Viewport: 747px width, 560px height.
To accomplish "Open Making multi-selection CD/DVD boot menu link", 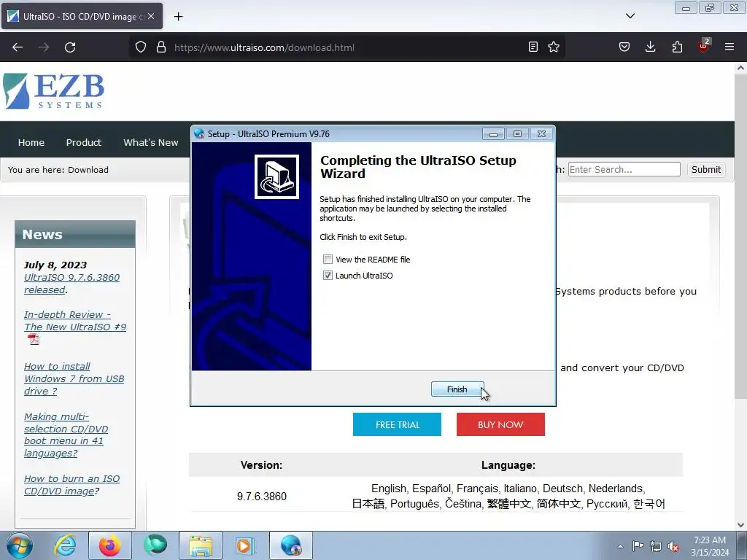I will click(x=66, y=435).
